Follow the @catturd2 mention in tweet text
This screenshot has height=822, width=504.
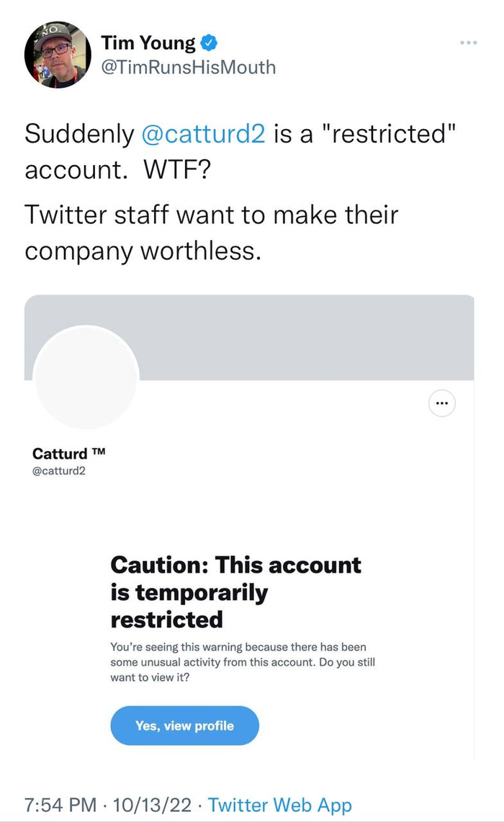point(203,134)
